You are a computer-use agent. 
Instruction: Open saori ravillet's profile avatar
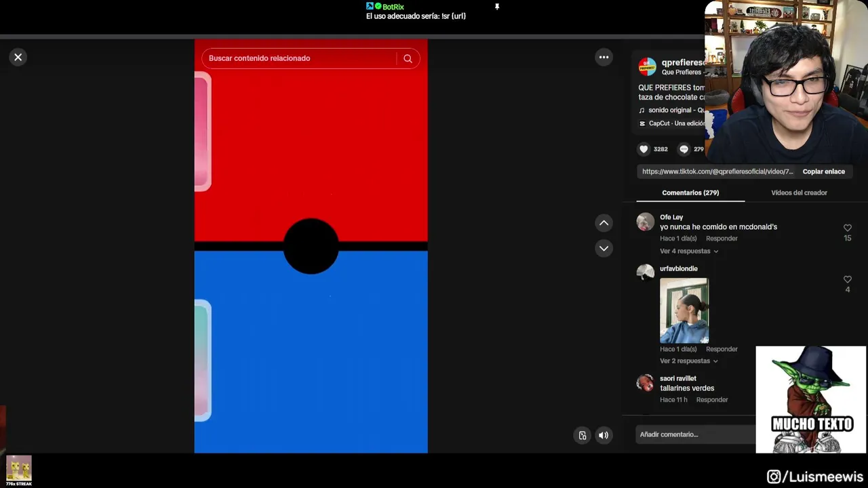click(646, 383)
